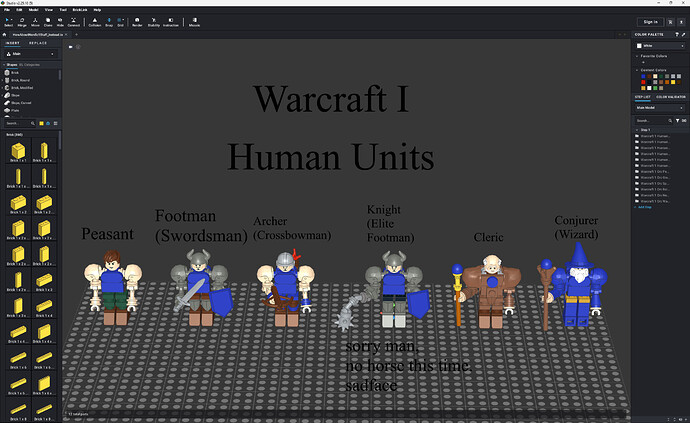Image resolution: width=690 pixels, height=423 pixels.
Task: Pick the green content color swatch
Action: (x=655, y=88)
